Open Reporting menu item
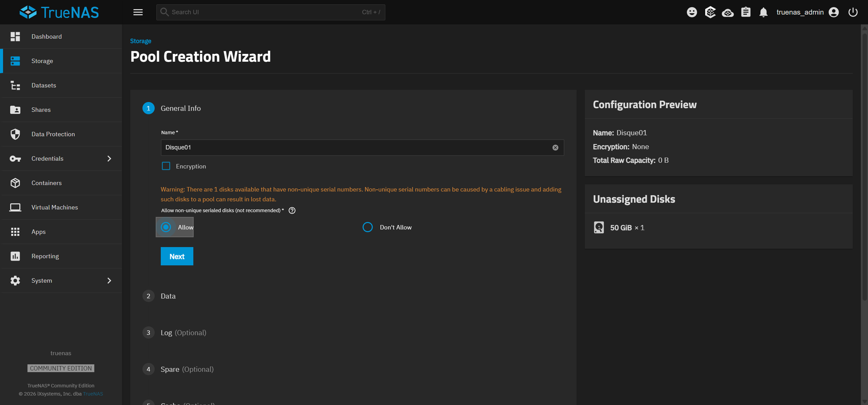The image size is (868, 405). click(62, 256)
